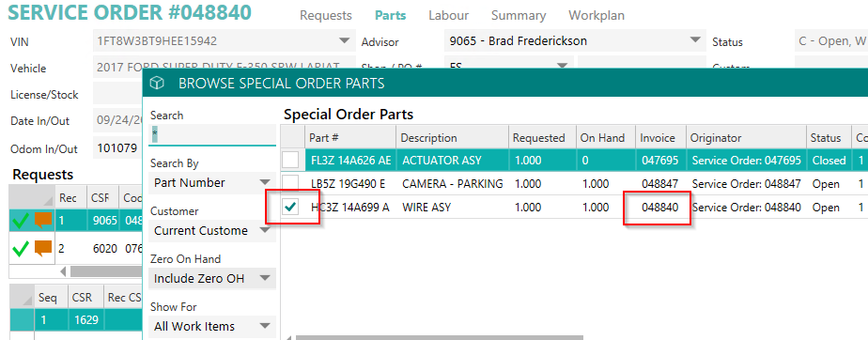868x340 pixels.
Task: Open the Workplan tab
Action: pyautogui.click(x=597, y=16)
